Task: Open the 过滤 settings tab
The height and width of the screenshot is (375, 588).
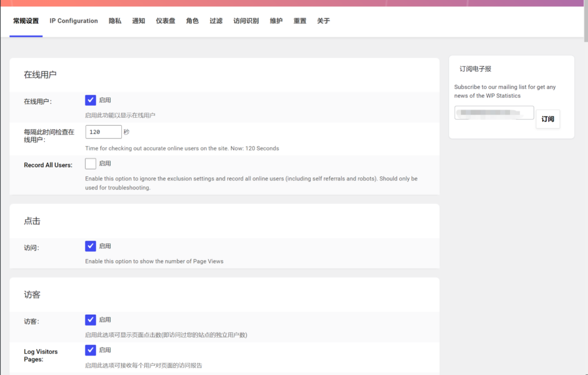Action: (x=215, y=21)
